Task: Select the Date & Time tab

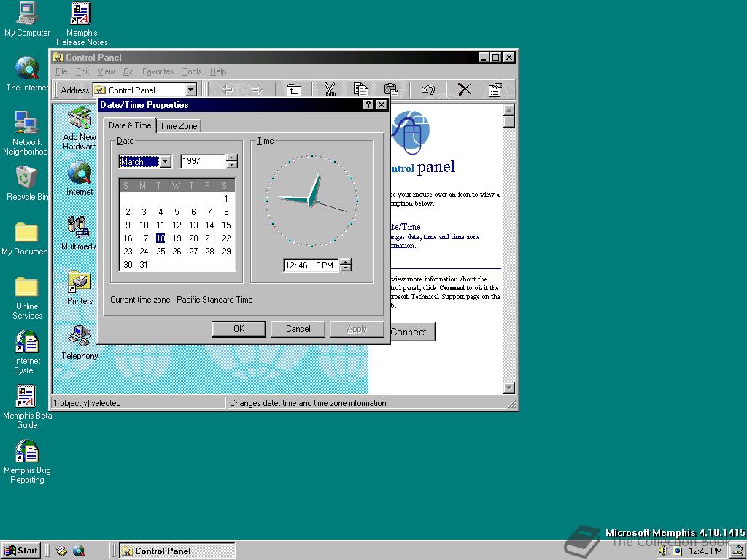Action: (x=130, y=125)
